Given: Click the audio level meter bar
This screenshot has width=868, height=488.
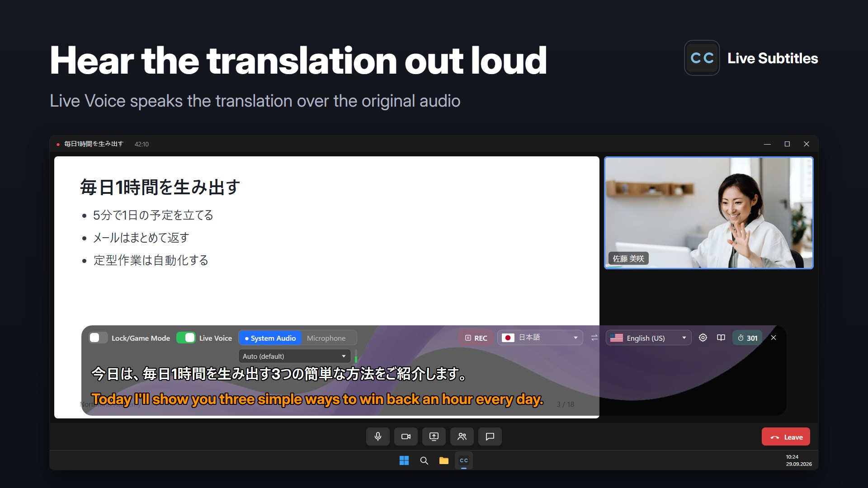Looking at the screenshot, I should [356, 356].
